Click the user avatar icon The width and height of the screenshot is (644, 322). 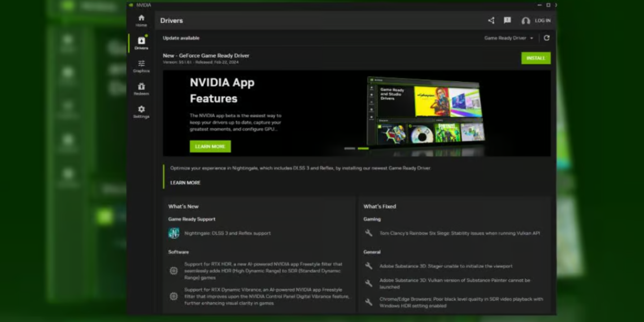pyautogui.click(x=526, y=20)
